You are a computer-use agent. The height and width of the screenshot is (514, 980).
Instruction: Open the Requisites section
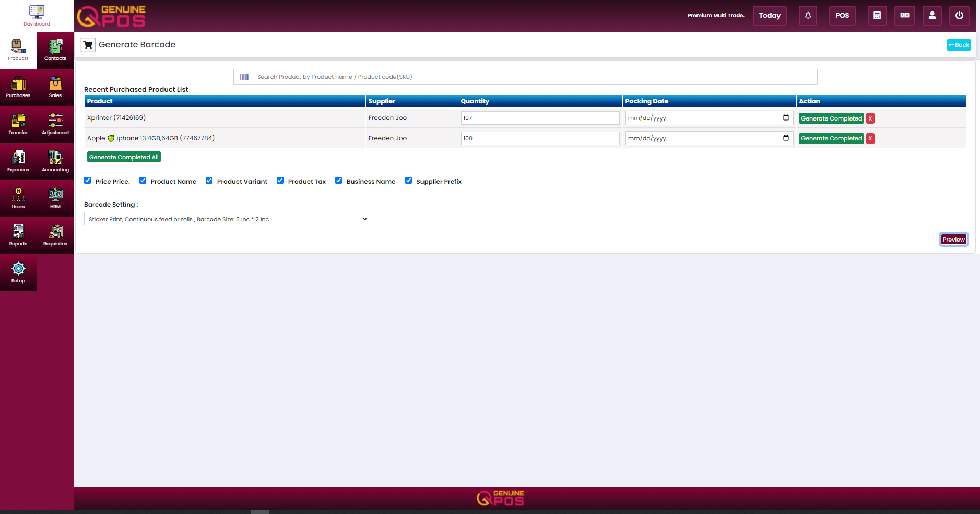pos(55,235)
